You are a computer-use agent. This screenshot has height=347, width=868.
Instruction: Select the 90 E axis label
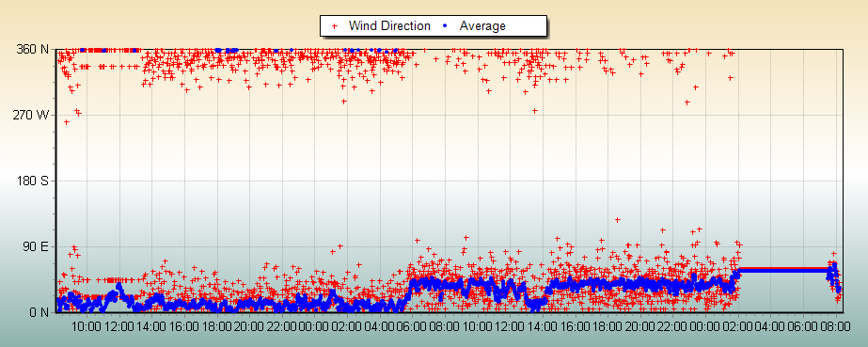[x=36, y=246]
